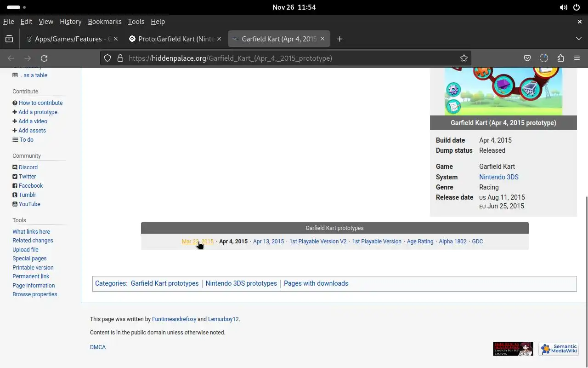
Task: Open the Tools menu
Action: point(136,22)
